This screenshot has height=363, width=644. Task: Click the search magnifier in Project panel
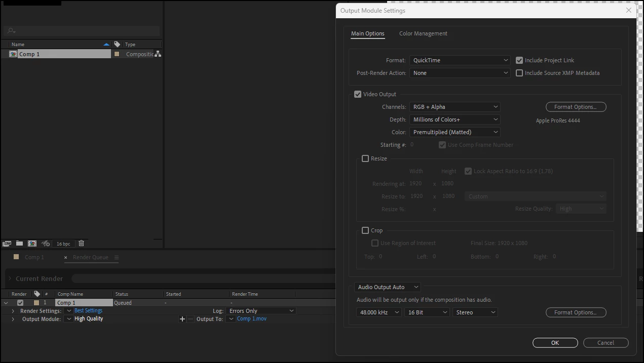[12, 31]
